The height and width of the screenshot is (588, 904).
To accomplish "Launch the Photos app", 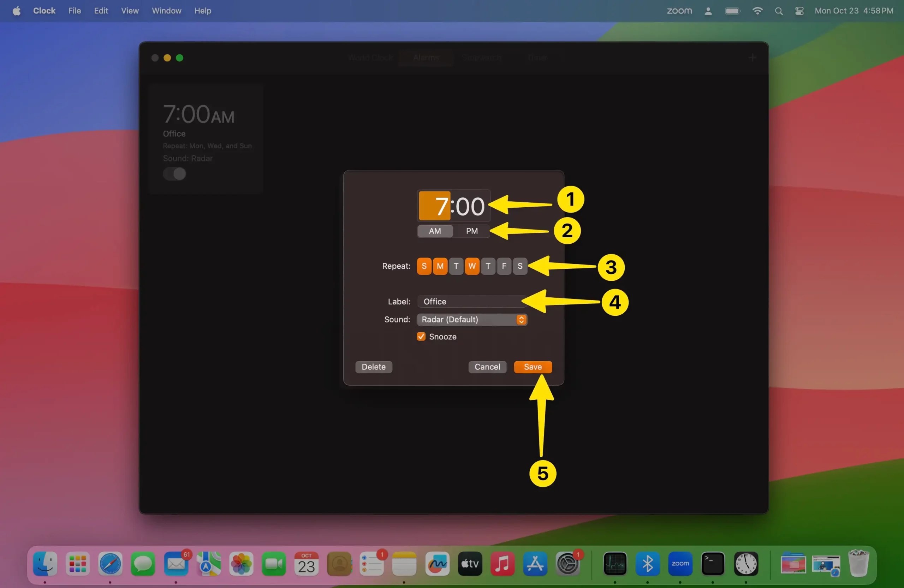I will [241, 564].
